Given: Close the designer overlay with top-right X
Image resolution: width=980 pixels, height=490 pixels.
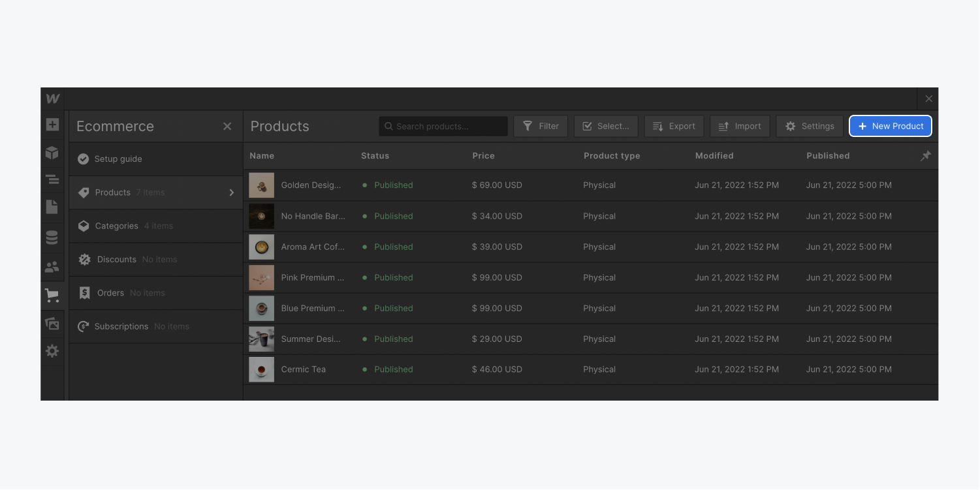Looking at the screenshot, I should (928, 99).
